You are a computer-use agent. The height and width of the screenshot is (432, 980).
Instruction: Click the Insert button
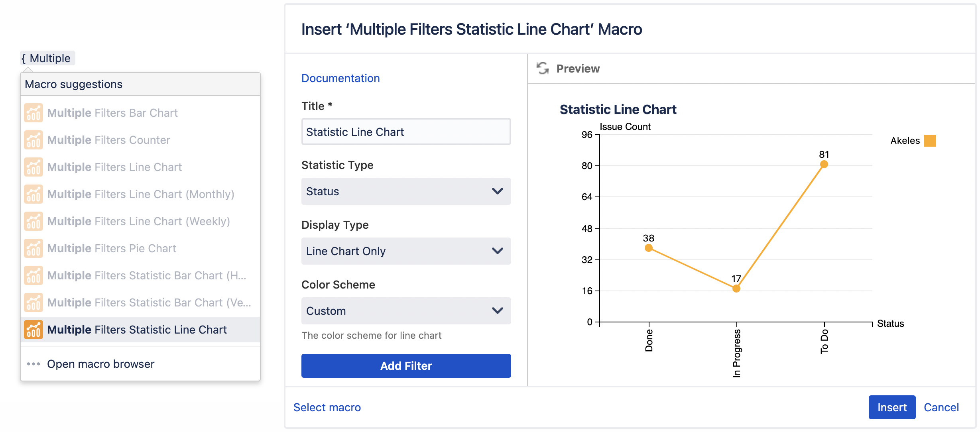pyautogui.click(x=892, y=407)
